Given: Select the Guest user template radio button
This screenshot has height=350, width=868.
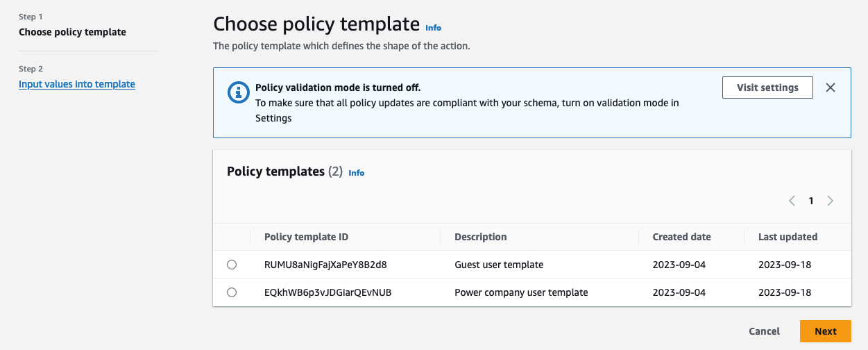Looking at the screenshot, I should (x=232, y=265).
